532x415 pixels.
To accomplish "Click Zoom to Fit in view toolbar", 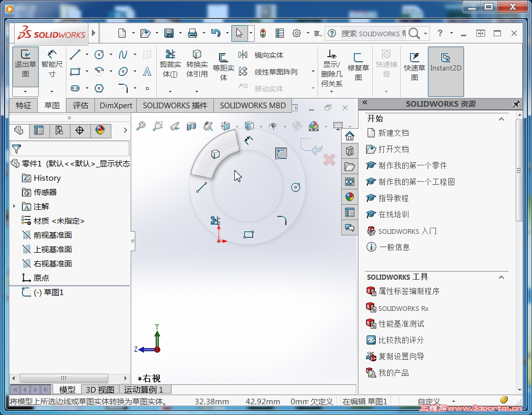I will click(x=141, y=126).
